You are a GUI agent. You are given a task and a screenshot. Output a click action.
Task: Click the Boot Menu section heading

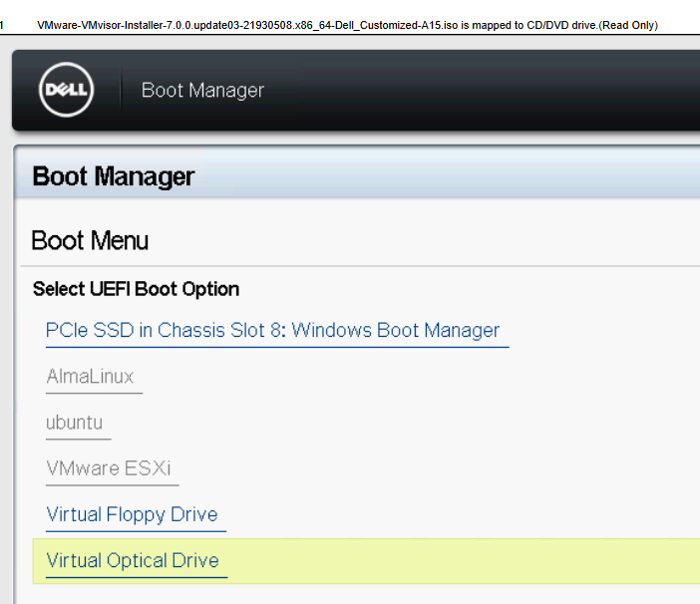click(x=90, y=241)
